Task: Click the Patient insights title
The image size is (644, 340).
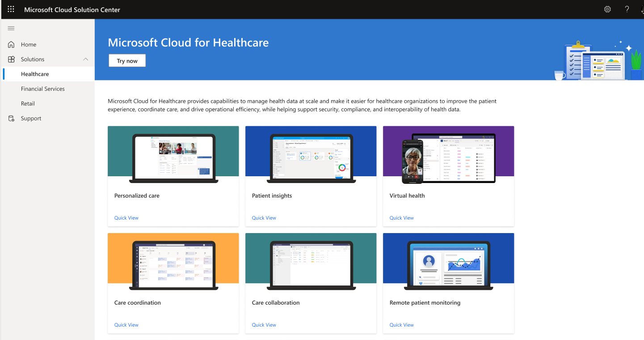Action: coord(272,195)
